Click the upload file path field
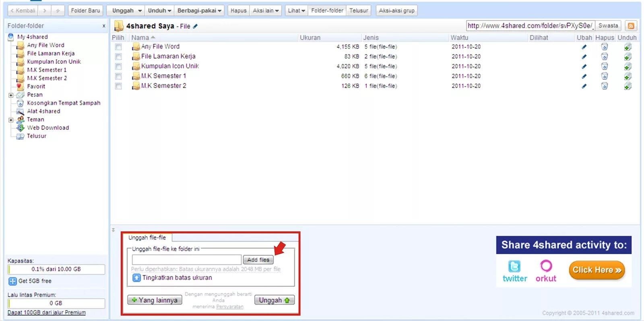644x321 pixels. point(187,260)
